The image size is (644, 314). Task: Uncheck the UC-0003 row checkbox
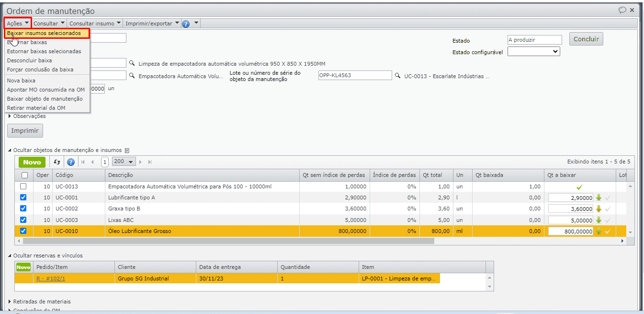point(23,220)
